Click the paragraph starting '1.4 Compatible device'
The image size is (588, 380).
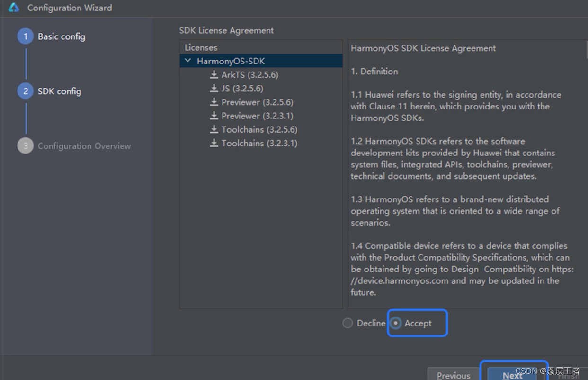click(462, 269)
